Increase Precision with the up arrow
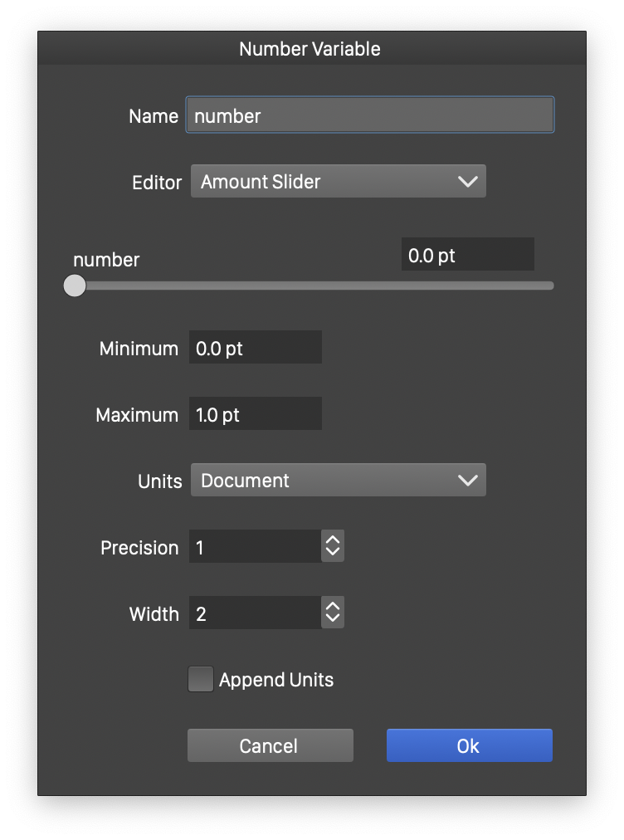 (333, 540)
